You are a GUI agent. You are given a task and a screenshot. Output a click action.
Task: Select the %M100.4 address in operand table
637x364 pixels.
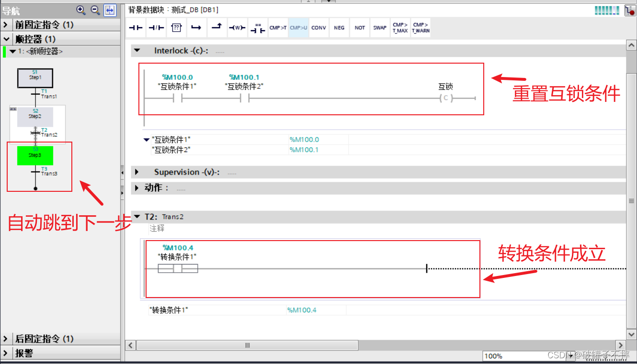tap(302, 310)
